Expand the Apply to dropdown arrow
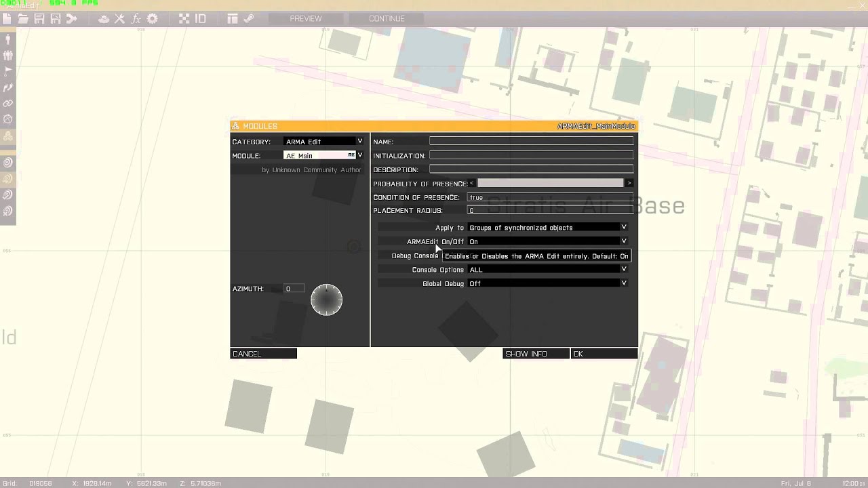The image size is (868, 488). 624,228
